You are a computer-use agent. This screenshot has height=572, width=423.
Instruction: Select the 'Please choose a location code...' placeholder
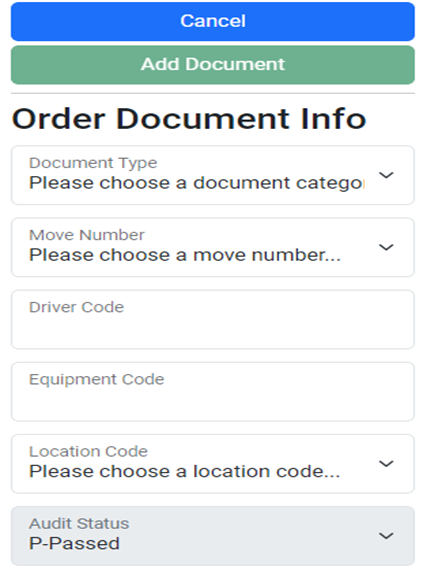pyautogui.click(x=185, y=471)
